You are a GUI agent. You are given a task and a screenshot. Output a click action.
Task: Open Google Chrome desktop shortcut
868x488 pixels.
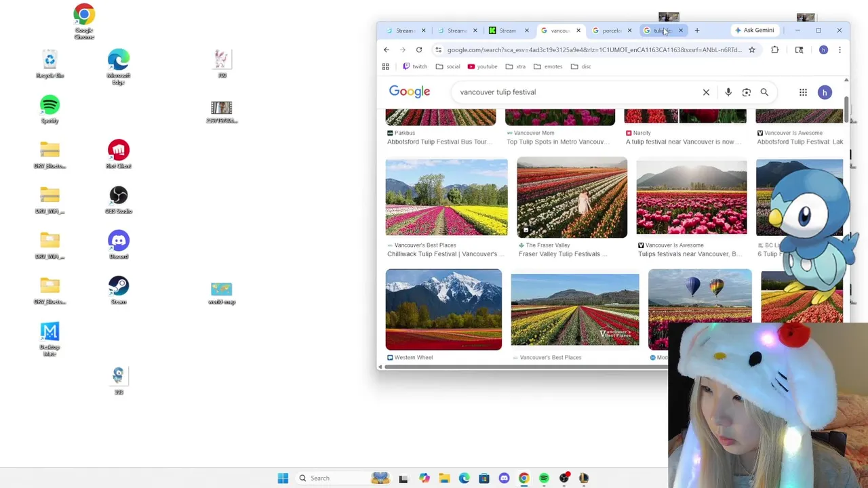(x=84, y=22)
